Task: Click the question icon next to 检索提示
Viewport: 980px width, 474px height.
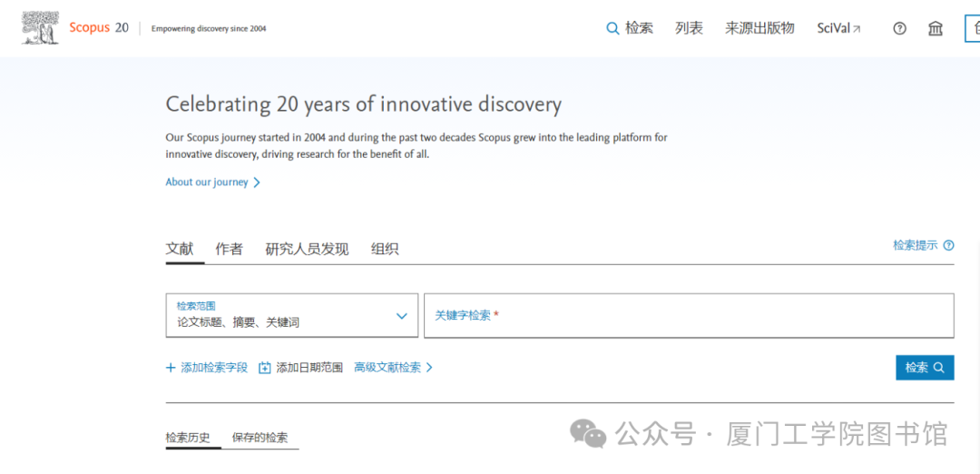Action: 949,245
